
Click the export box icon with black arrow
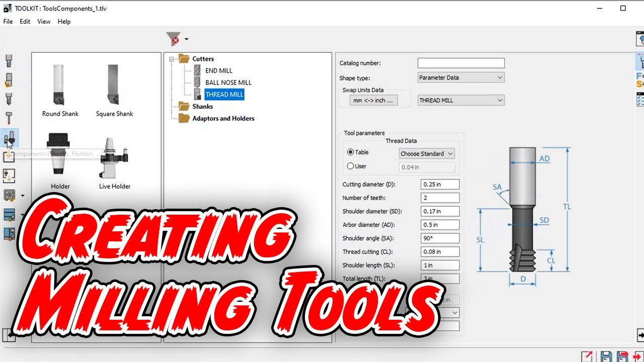[x=9, y=175]
